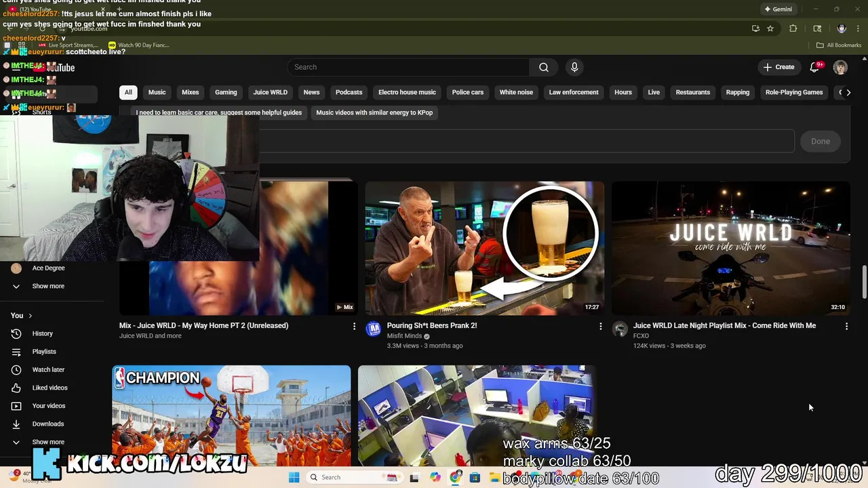Select the Juice WRLD filter chip
This screenshot has height=488, width=868.
271,92
